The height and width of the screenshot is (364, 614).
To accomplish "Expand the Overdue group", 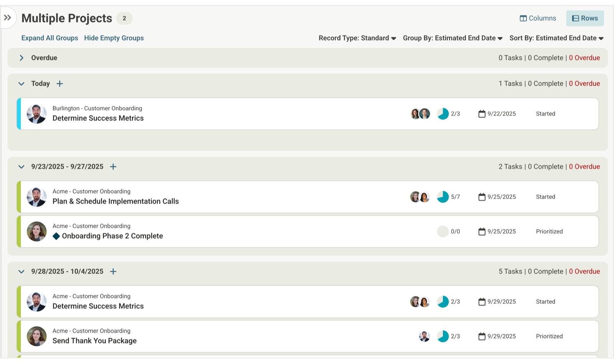I will (21, 58).
